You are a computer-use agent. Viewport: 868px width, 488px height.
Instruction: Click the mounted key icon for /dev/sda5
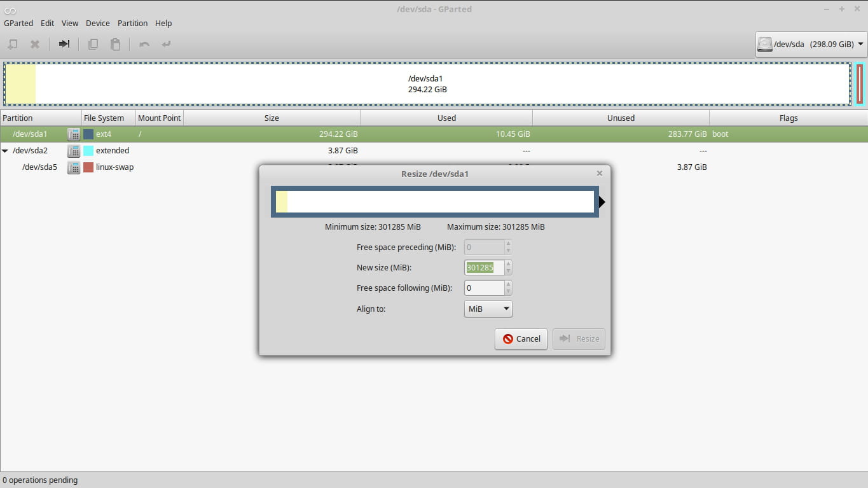click(x=74, y=167)
